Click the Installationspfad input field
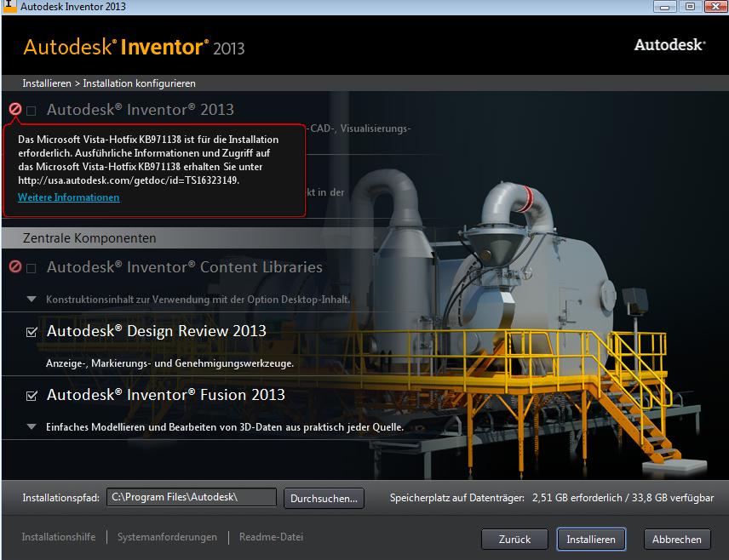The width and height of the screenshot is (729, 560). [x=192, y=497]
